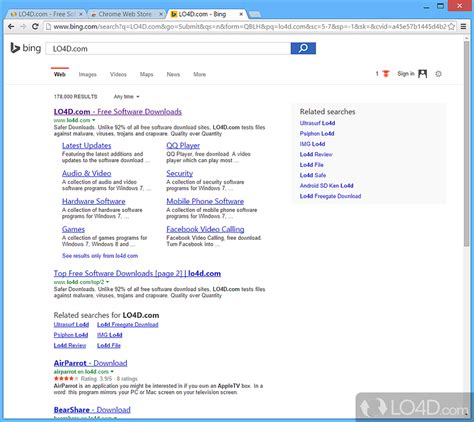Image resolution: width=474 pixels, height=422 pixels.
Task: Click Ultrasurf Lo4d in right sidebar
Action: coord(317,123)
